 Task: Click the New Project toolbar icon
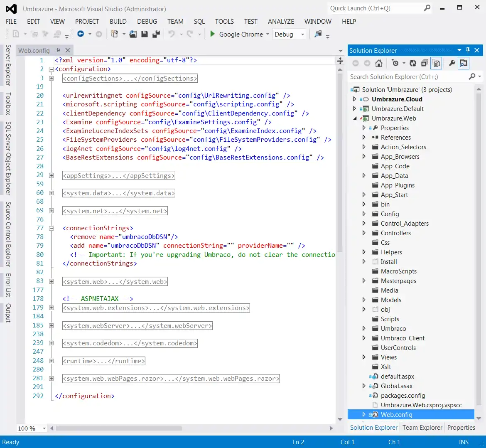tap(114, 34)
